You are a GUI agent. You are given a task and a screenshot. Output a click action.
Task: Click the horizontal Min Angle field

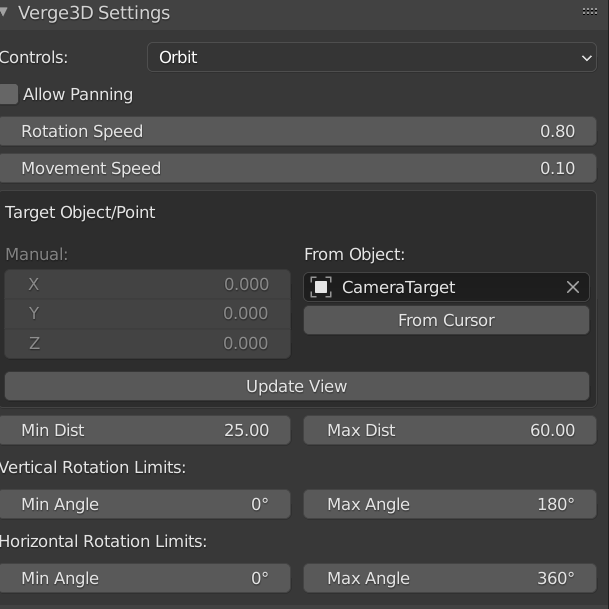tap(144, 578)
